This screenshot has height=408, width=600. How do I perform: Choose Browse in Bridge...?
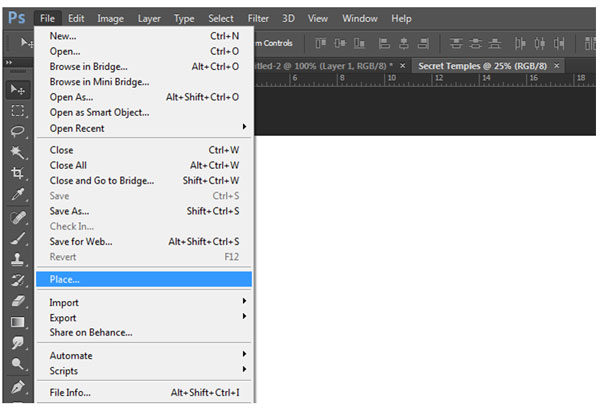pos(144,67)
